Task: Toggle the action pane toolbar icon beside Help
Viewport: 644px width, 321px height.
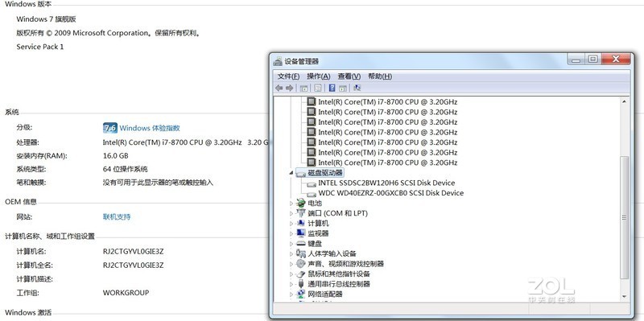Action: (343, 88)
